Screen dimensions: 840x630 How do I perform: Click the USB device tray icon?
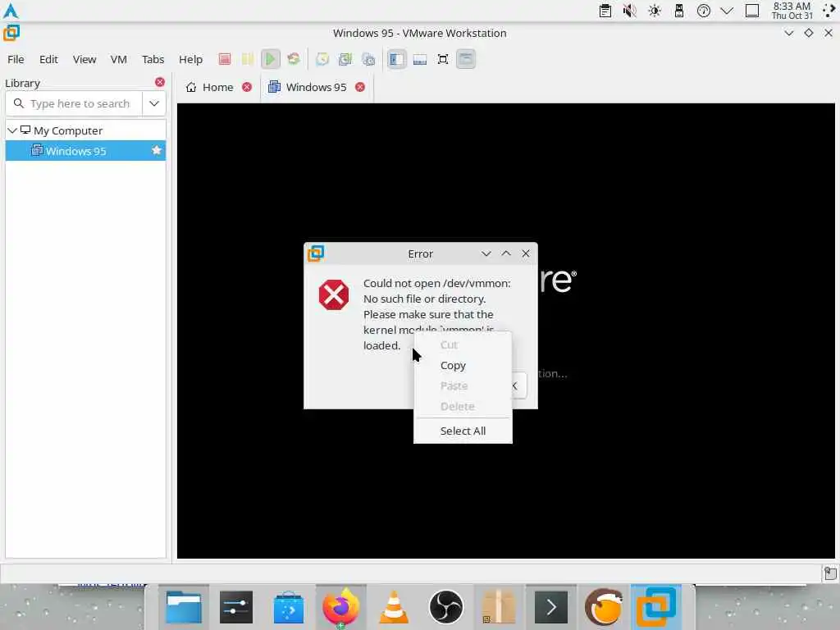coord(679,11)
